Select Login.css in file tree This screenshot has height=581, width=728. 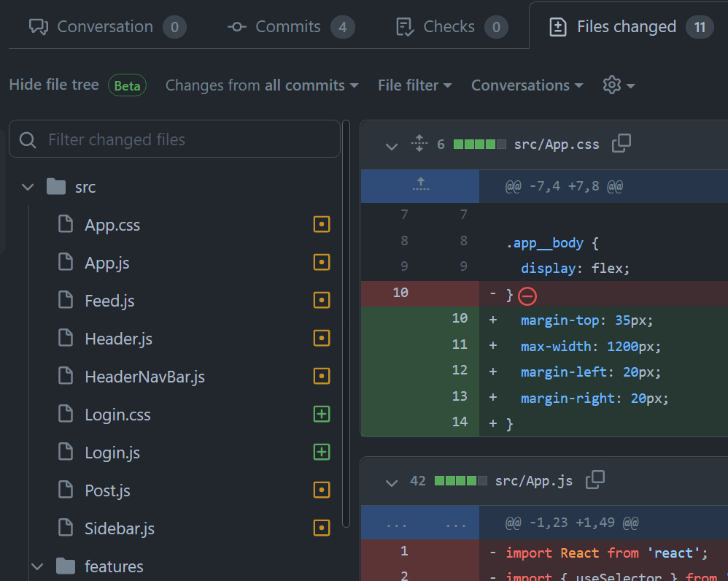click(x=117, y=415)
